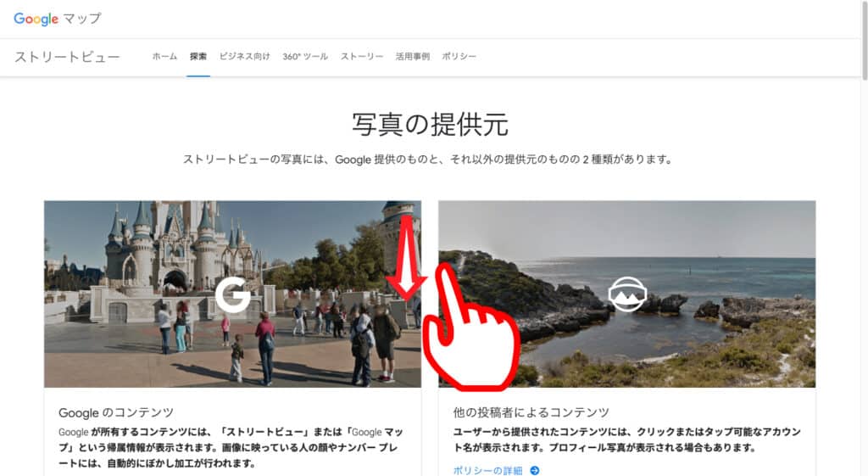Image resolution: width=868 pixels, height=476 pixels.
Task: Open the ストーリー tab
Action: (362, 57)
